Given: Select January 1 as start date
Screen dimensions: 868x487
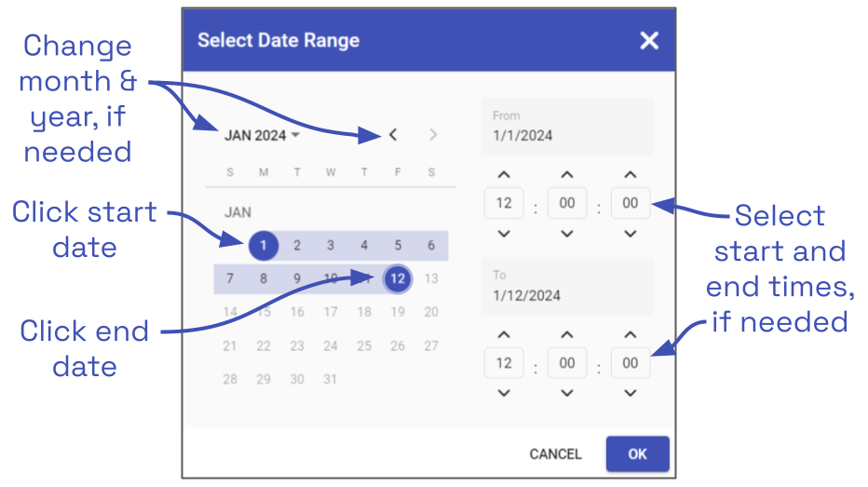Looking at the screenshot, I should [x=264, y=246].
